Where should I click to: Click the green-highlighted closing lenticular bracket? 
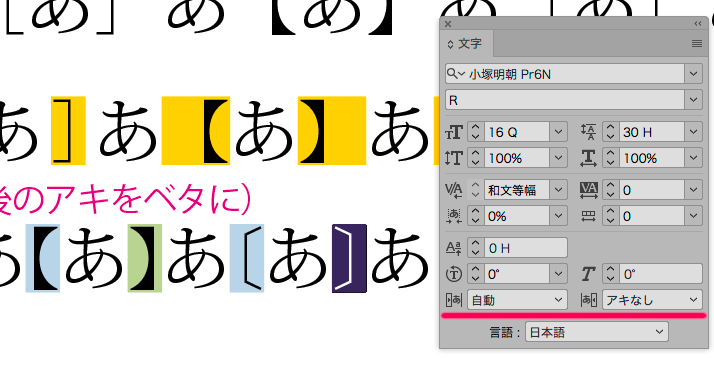[x=145, y=258]
